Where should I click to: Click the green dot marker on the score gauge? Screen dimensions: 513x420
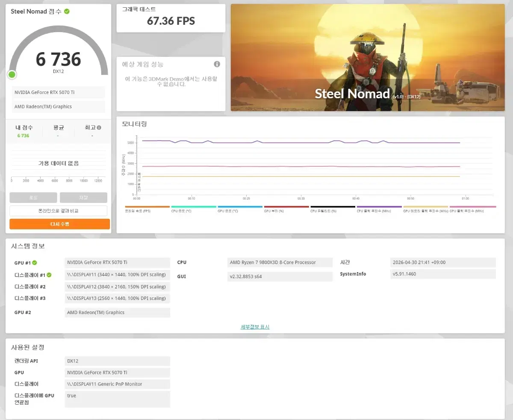pos(12,75)
